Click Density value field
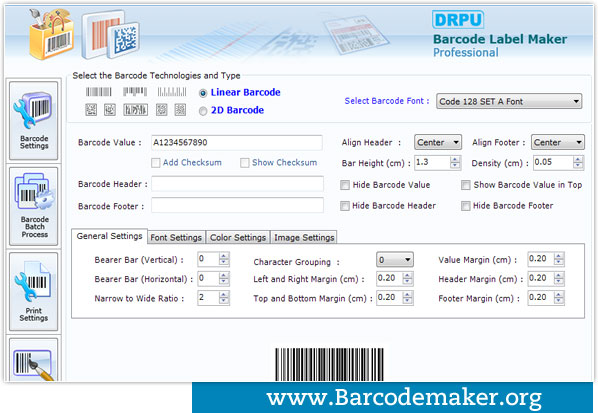Image resolution: width=598 pixels, height=413 pixels. pyautogui.click(x=553, y=163)
